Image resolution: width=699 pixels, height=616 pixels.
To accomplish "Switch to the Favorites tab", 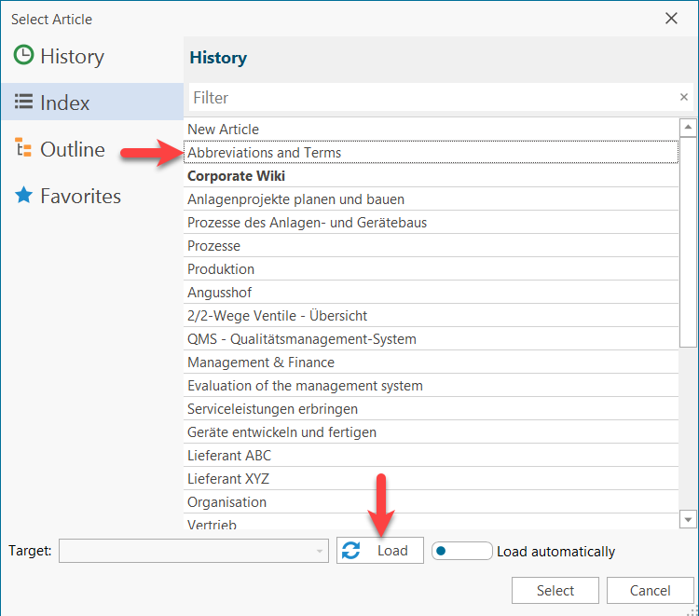I will 80,196.
